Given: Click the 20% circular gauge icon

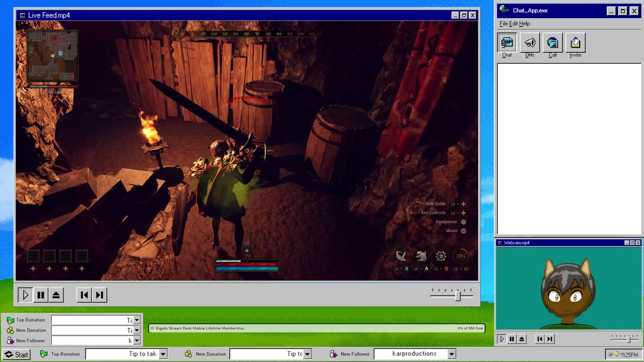Looking at the screenshot, I should [461, 256].
